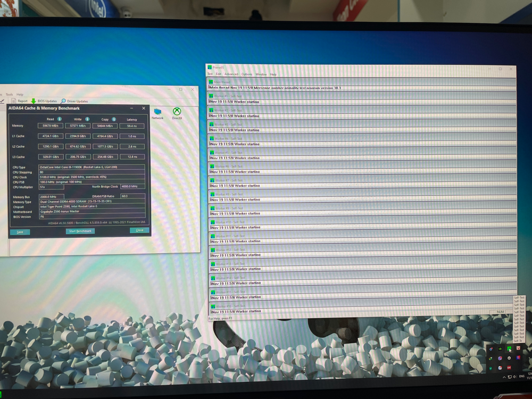Select the Memory Latency value 59.4 ns
This screenshot has width=532, height=399.
(x=132, y=126)
